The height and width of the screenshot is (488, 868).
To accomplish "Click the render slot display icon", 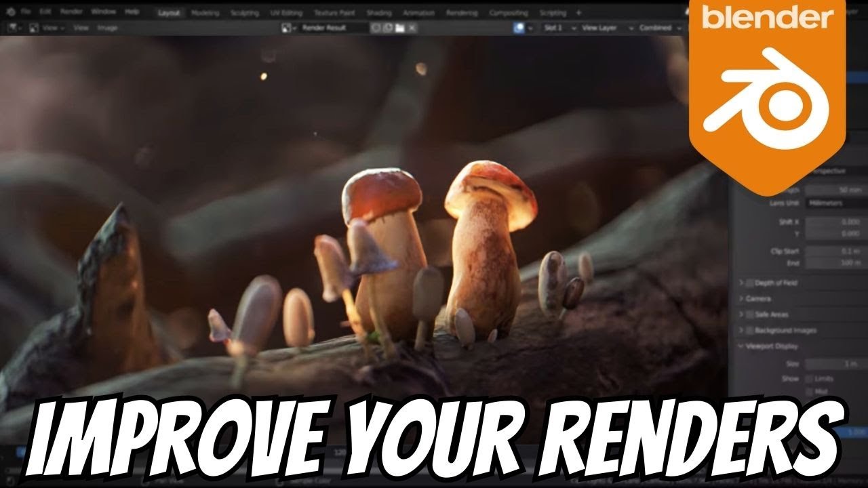I will click(x=520, y=28).
